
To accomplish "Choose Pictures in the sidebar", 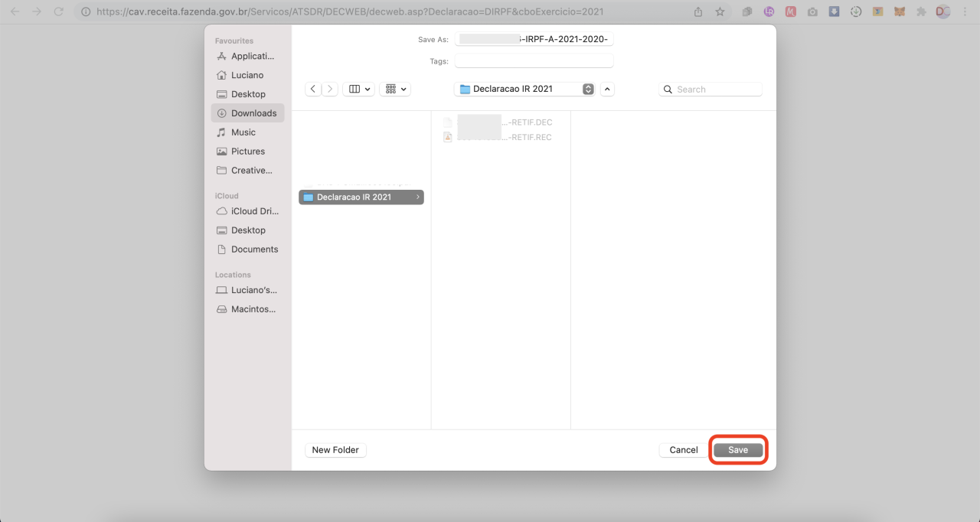I will tap(247, 152).
